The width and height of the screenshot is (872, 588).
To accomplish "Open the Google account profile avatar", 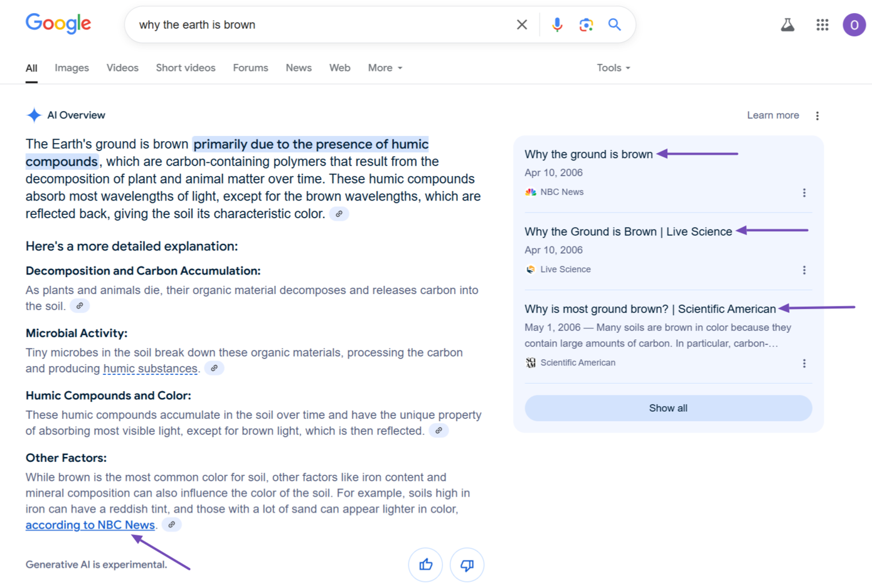I will point(854,24).
